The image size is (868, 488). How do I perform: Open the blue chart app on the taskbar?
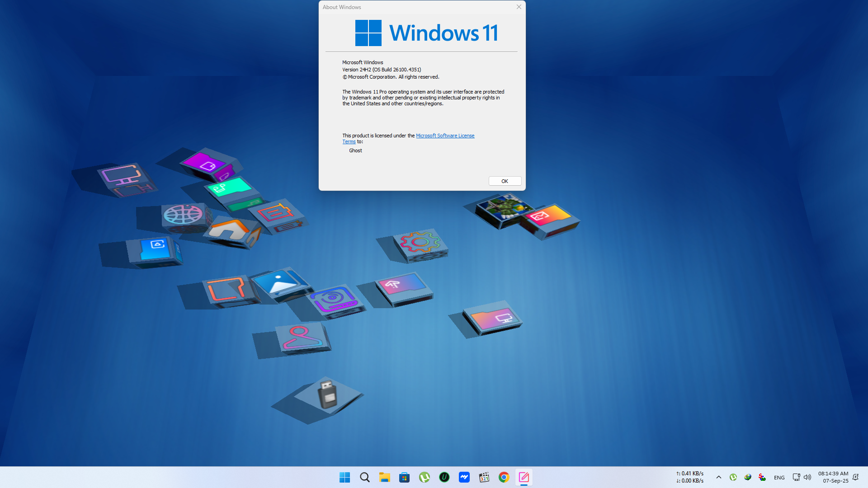pyautogui.click(x=464, y=477)
